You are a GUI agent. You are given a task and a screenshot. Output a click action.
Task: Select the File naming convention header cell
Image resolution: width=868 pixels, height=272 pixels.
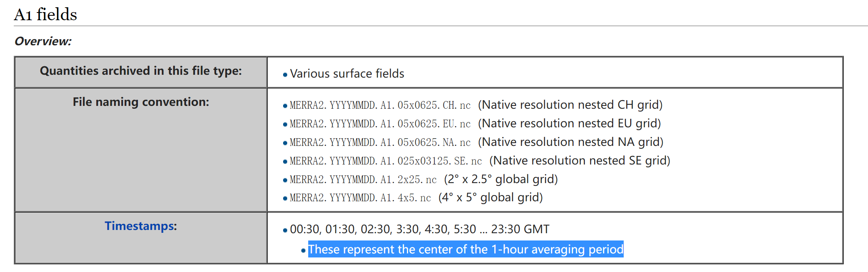coord(141,102)
